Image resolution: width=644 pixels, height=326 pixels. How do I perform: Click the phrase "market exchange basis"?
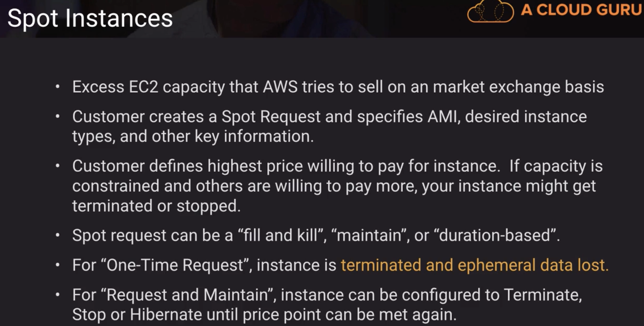(x=518, y=87)
